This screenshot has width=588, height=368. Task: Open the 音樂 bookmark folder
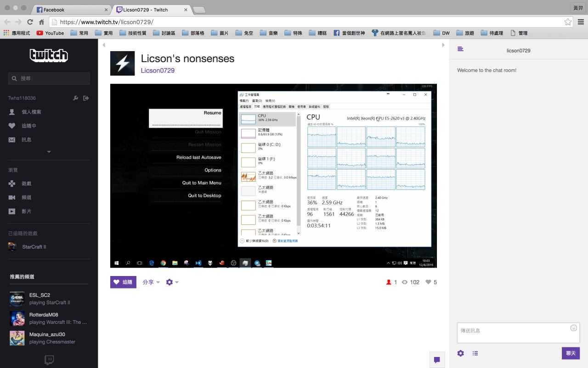point(269,33)
